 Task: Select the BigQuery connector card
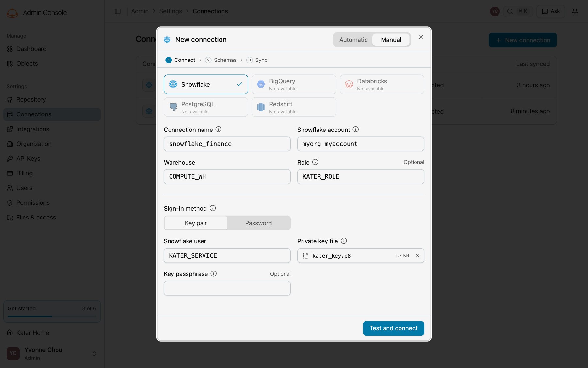click(294, 84)
